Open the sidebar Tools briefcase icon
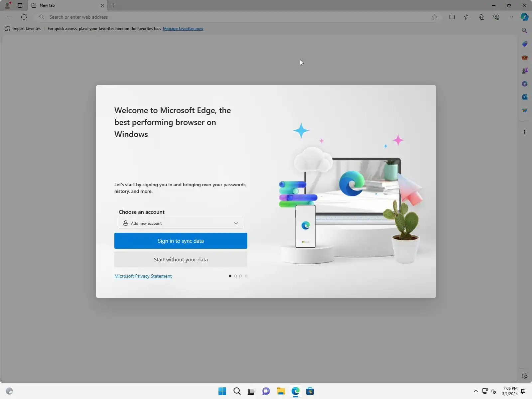 (525, 57)
